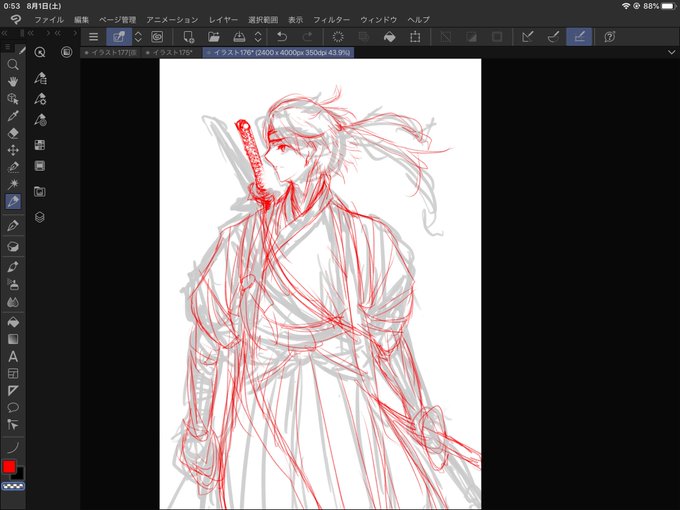Screen dimensions: 680x510
Task: Select the red main color swatch
Action: [9, 467]
